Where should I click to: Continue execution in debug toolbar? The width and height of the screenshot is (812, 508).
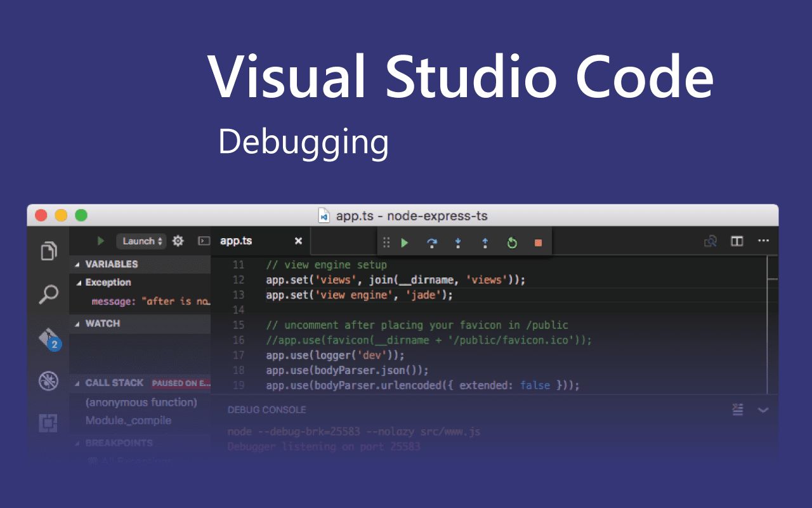click(405, 243)
